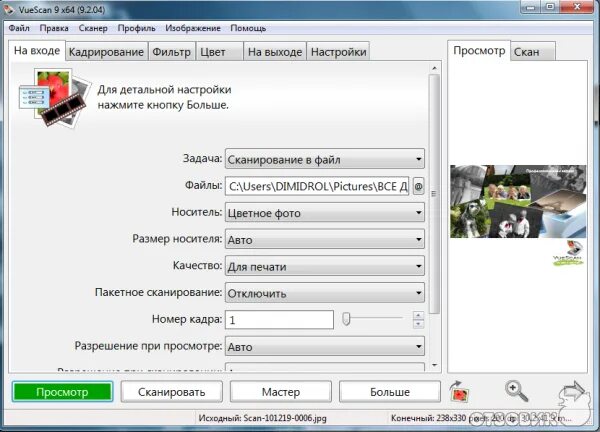Switch to the Настройки tab
This screenshot has width=600, height=432.
[x=338, y=52]
